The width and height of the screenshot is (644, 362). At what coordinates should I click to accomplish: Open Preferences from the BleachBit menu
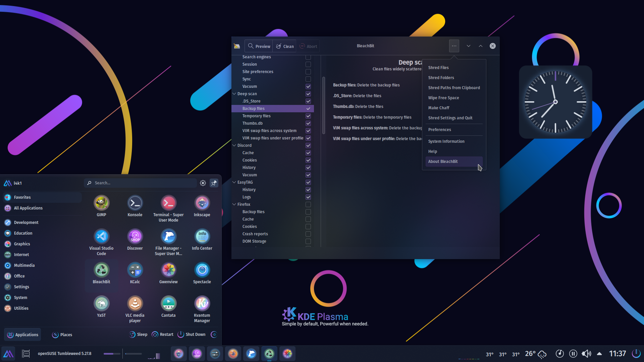coord(454,130)
